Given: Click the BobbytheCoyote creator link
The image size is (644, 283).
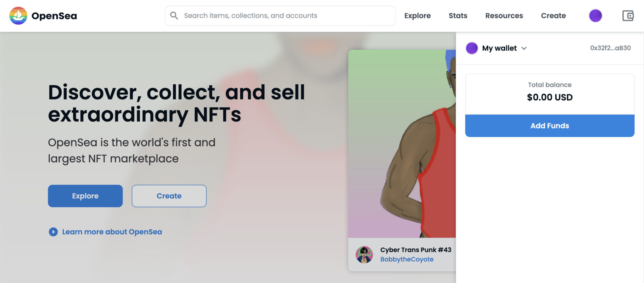Looking at the screenshot, I should tap(407, 259).
